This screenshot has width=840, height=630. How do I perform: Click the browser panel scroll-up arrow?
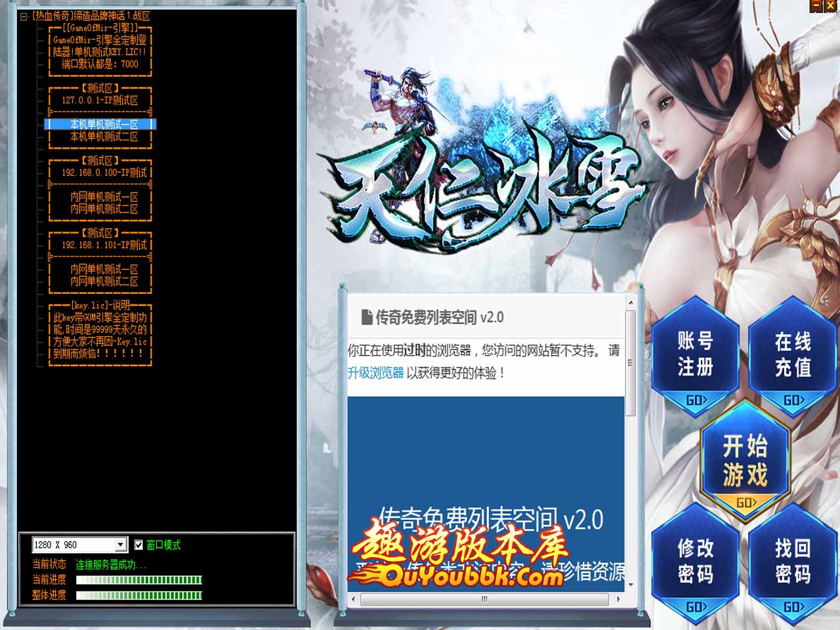[631, 303]
